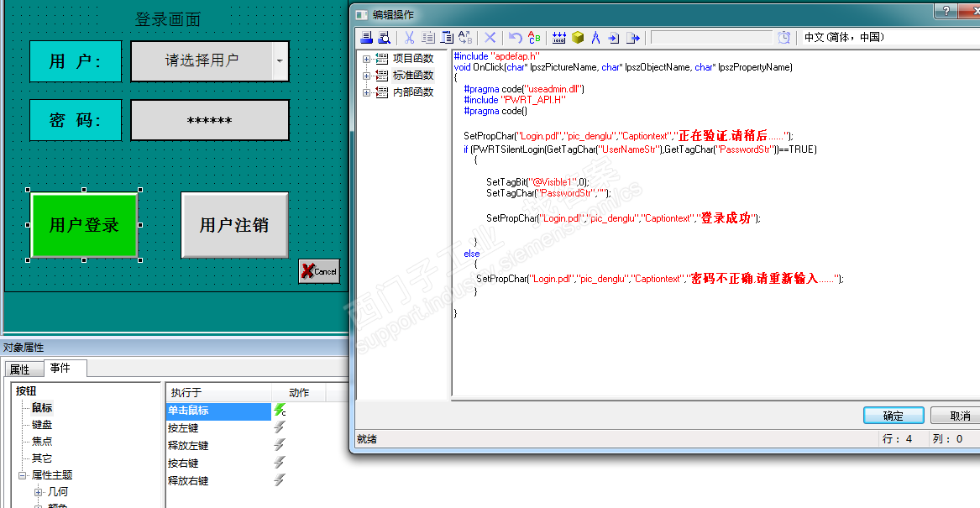Open the 中文(简体,中国) language dropdown
The height and width of the screenshot is (508, 980).
click(890, 38)
